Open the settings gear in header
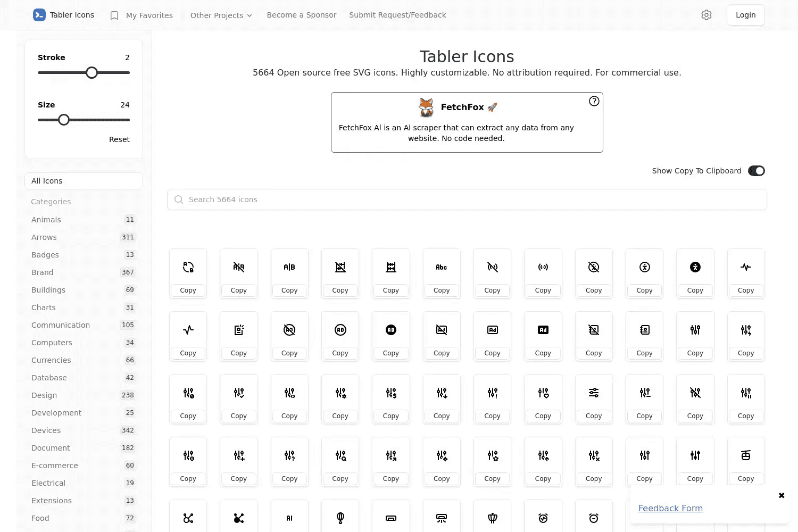The height and width of the screenshot is (532, 798). pos(706,15)
